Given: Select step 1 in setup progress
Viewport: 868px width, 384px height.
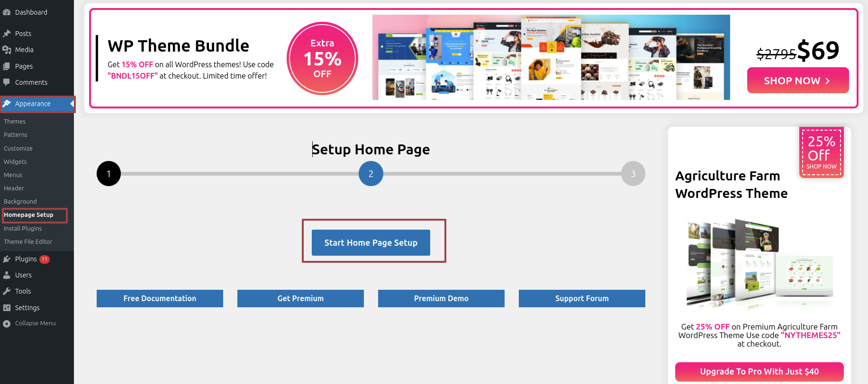Looking at the screenshot, I should 108,174.
